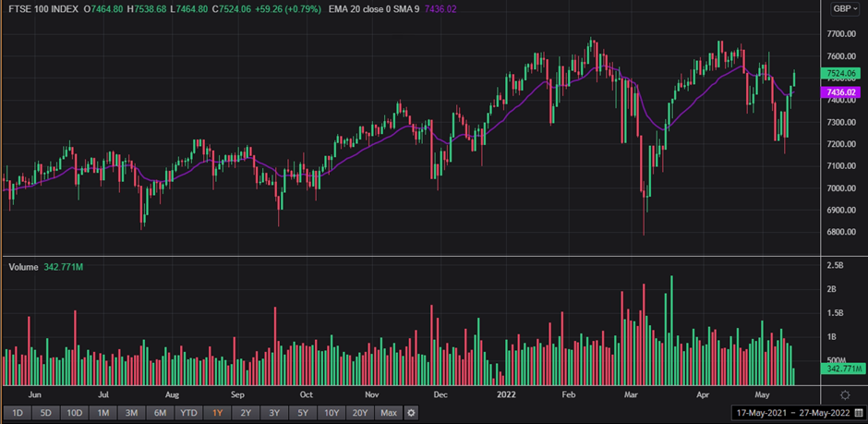Select the 20Y time range
868x424 pixels.
click(360, 413)
